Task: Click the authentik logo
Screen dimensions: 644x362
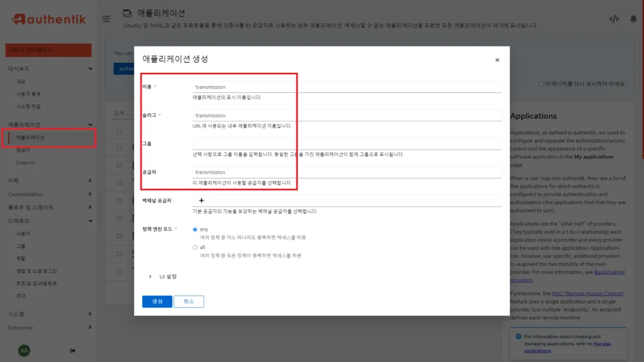Action: pyautogui.click(x=47, y=19)
